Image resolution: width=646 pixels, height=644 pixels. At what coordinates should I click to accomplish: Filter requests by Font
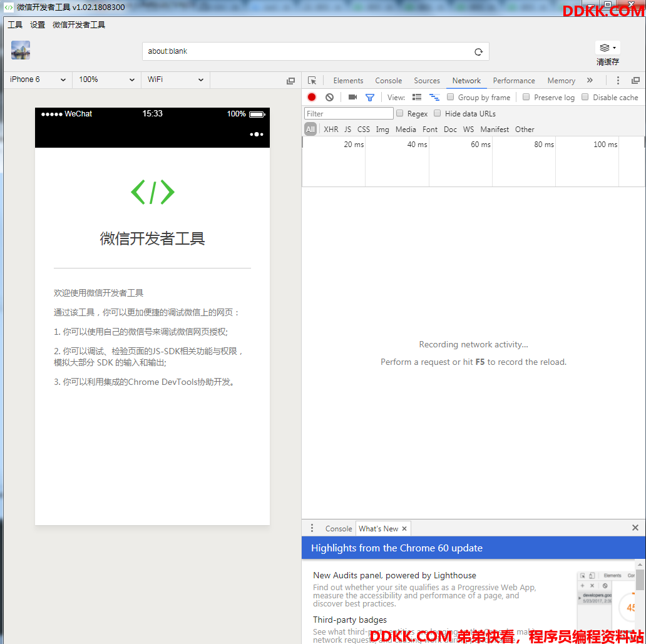click(x=429, y=130)
